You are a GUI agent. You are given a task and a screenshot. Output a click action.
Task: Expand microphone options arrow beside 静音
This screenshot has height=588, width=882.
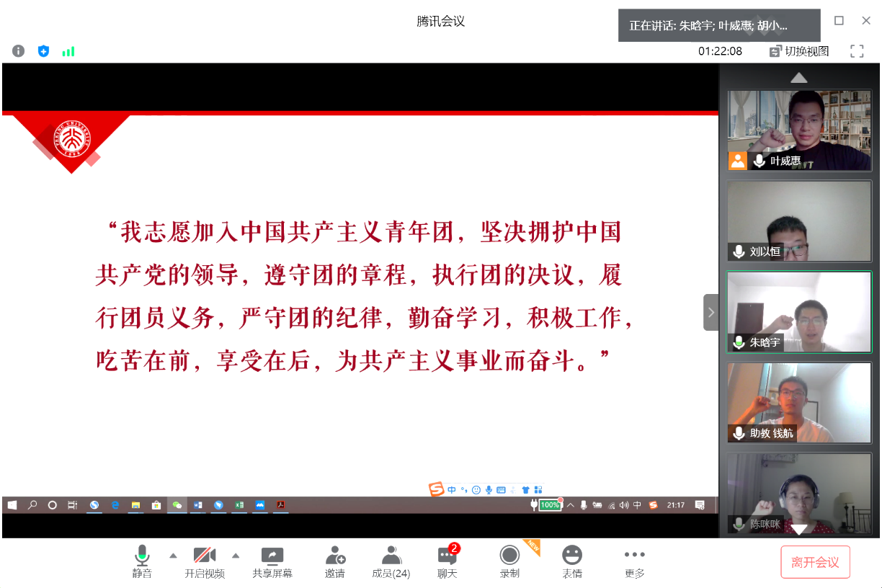(173, 556)
